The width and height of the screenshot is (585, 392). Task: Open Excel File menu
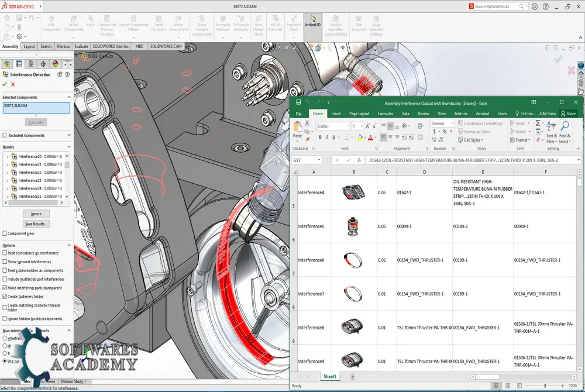(298, 114)
